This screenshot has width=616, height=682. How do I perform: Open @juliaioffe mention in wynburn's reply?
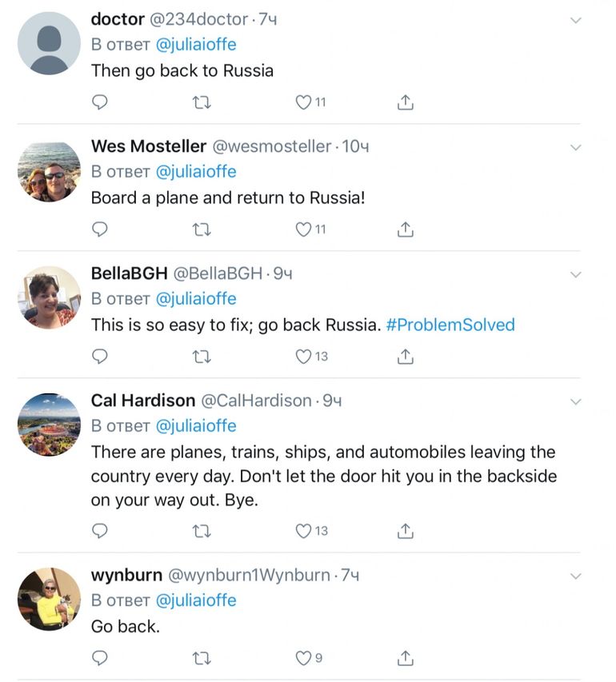pyautogui.click(x=196, y=600)
